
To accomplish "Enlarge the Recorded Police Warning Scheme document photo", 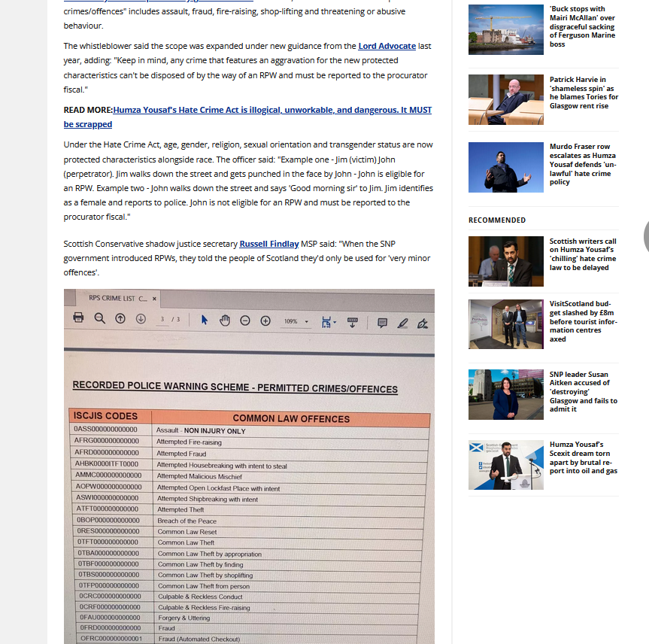I will point(249,466).
